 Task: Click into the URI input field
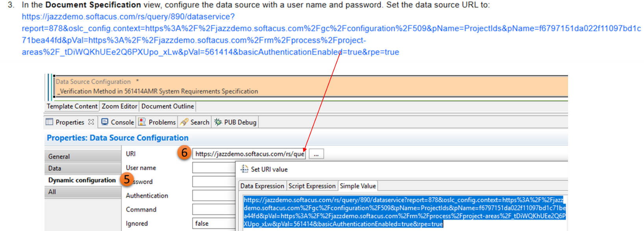point(249,154)
